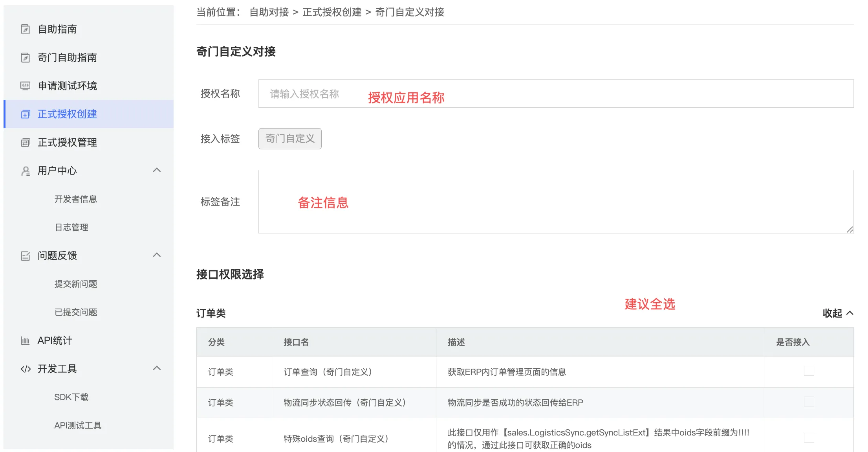868x452 pixels.
Task: Check the 物流同步状态回传 access checkbox
Action: coord(809,402)
